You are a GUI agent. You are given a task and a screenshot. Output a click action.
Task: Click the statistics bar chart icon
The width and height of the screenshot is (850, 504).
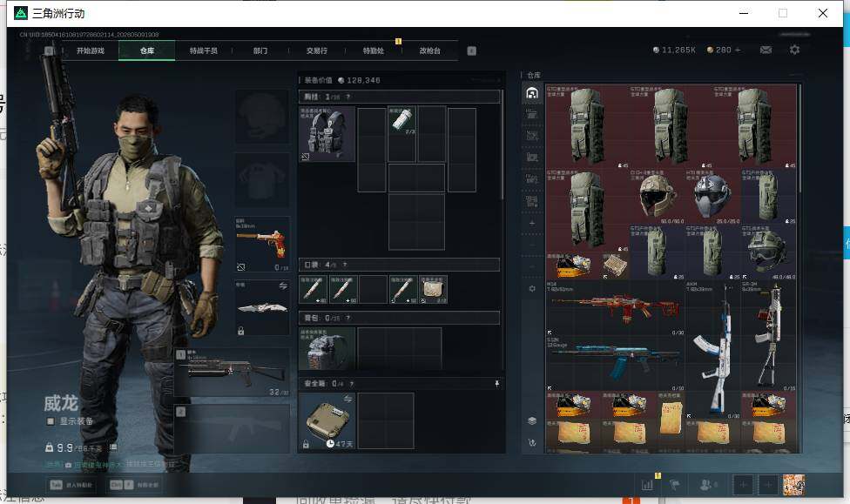coord(647,485)
